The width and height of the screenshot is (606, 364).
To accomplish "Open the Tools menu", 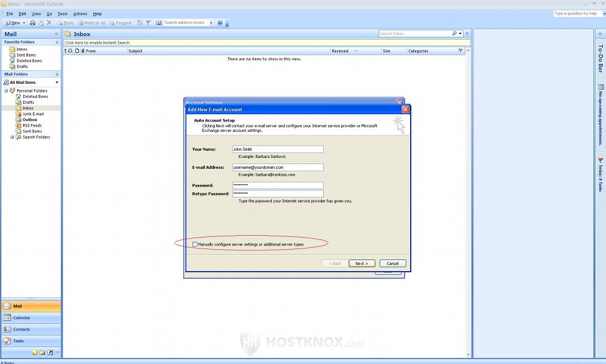I will (x=63, y=13).
